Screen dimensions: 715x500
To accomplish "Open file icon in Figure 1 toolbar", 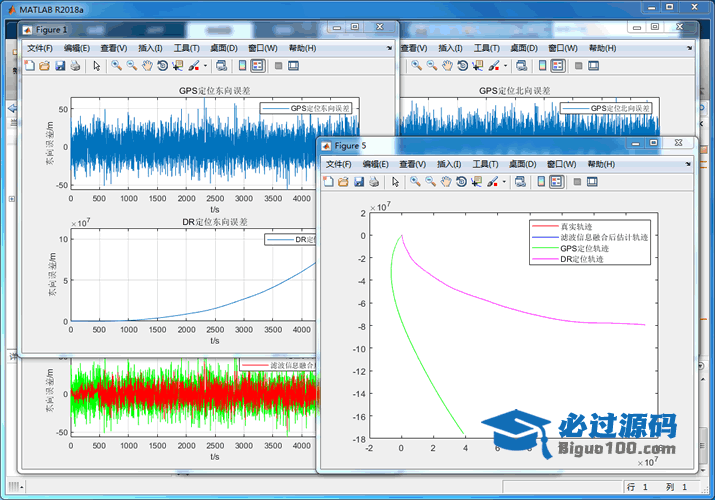I will pos(44,66).
